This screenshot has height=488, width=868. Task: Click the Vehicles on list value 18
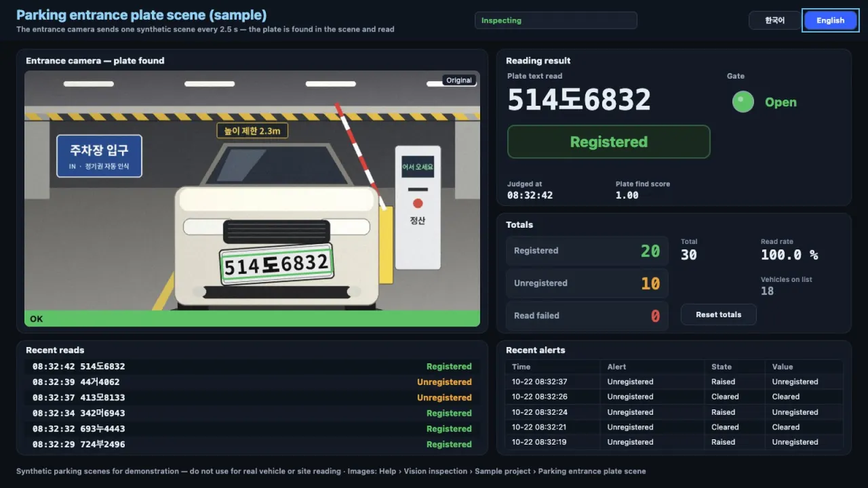767,291
